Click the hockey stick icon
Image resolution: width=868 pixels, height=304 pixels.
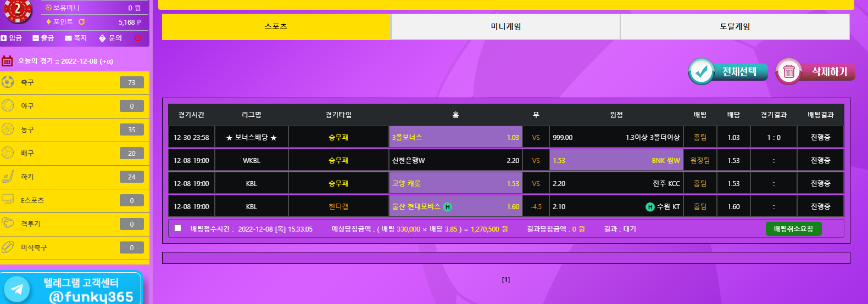point(8,177)
